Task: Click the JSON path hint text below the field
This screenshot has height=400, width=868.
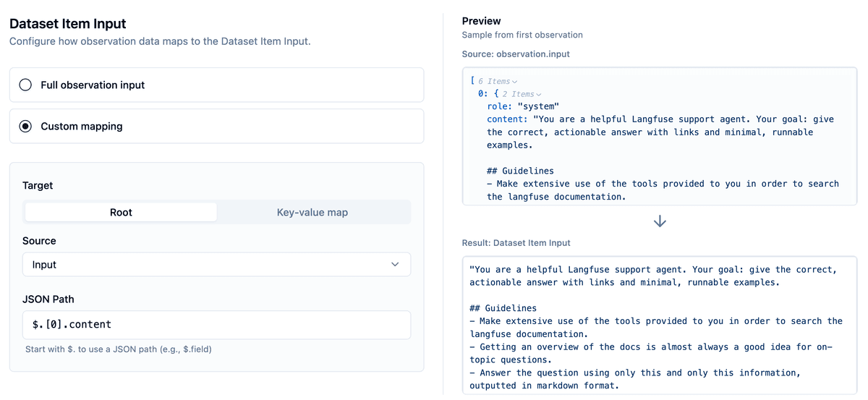Action: (x=118, y=349)
